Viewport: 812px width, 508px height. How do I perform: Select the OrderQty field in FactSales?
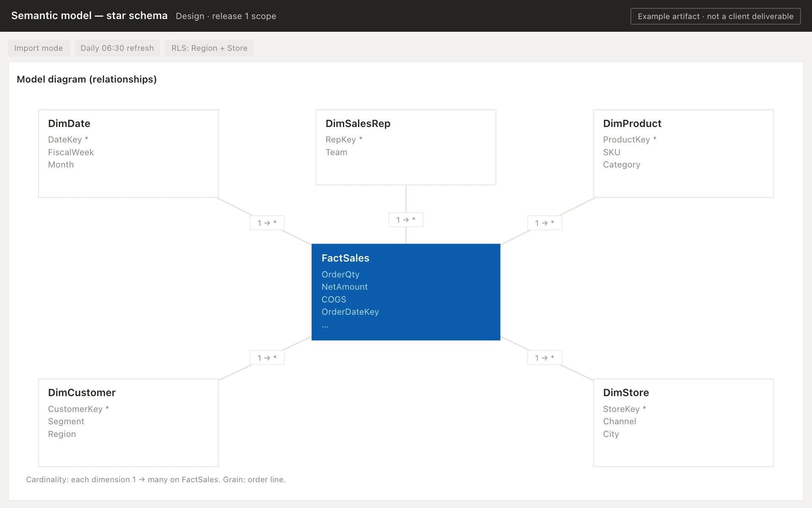pyautogui.click(x=340, y=274)
